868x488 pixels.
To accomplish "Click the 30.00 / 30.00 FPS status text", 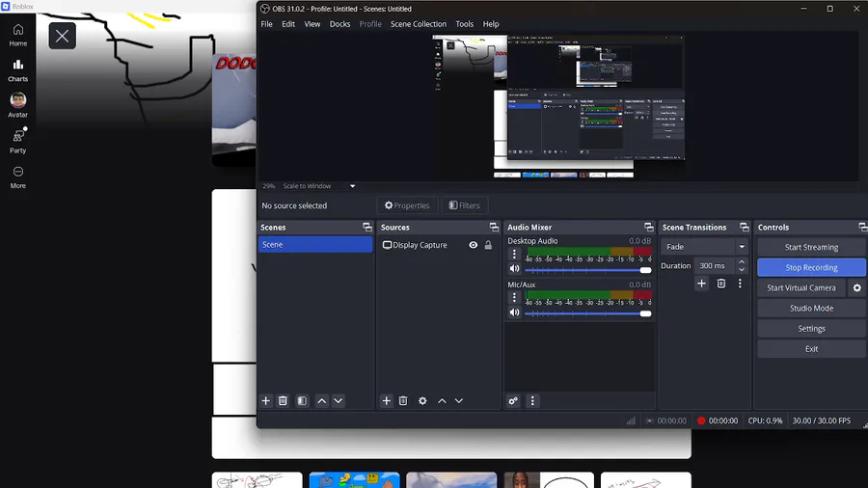I will click(x=822, y=420).
